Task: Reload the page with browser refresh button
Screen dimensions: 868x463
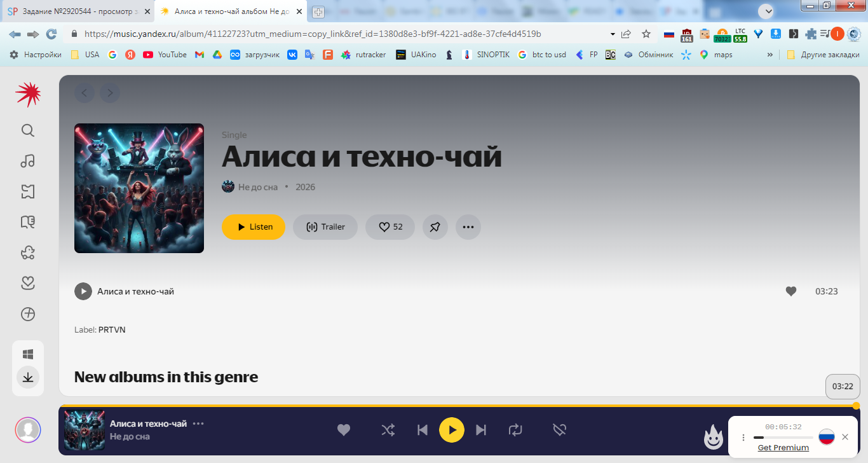Action: click(51, 34)
